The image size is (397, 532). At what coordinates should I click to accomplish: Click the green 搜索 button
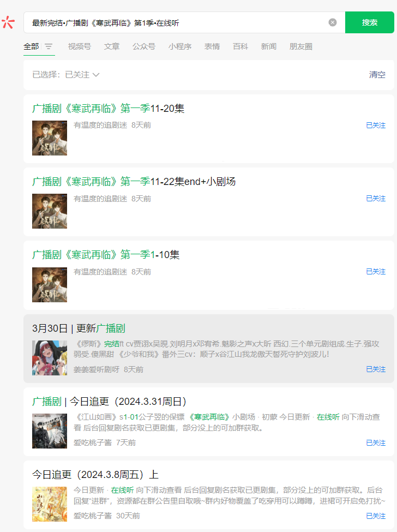tap(370, 22)
